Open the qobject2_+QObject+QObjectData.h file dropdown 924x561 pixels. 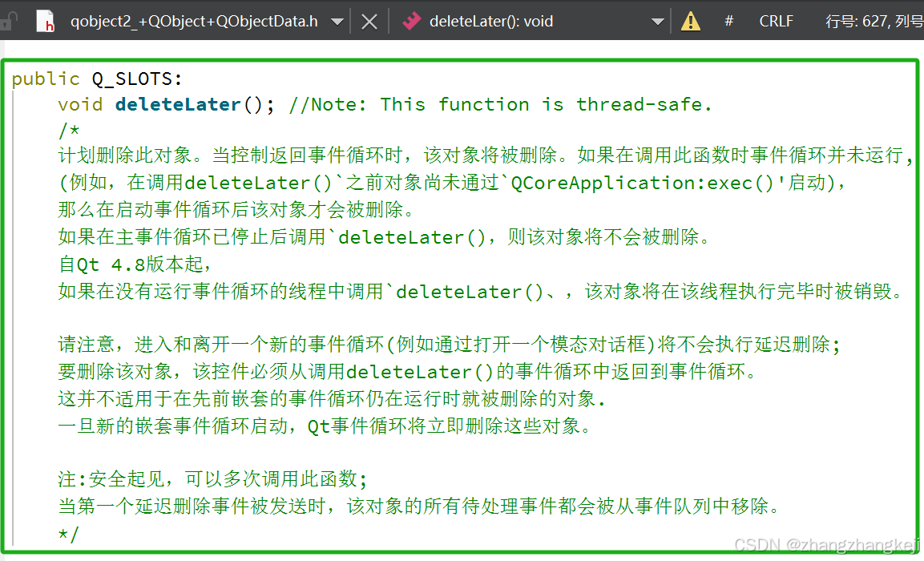[194, 22]
